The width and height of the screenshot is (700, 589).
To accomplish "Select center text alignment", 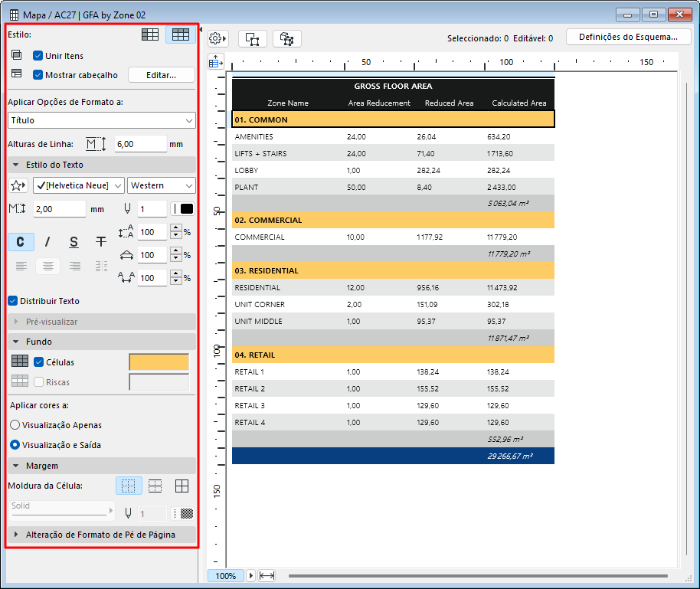I will point(47,266).
